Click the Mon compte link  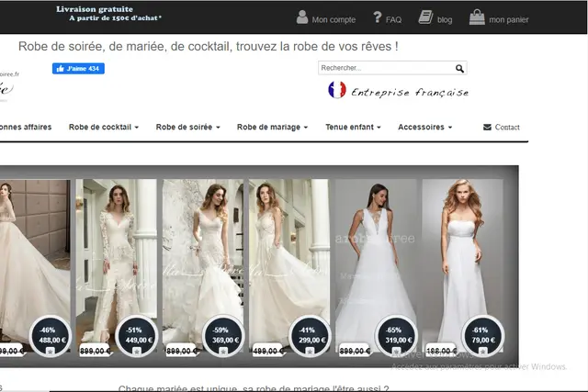[x=334, y=20]
